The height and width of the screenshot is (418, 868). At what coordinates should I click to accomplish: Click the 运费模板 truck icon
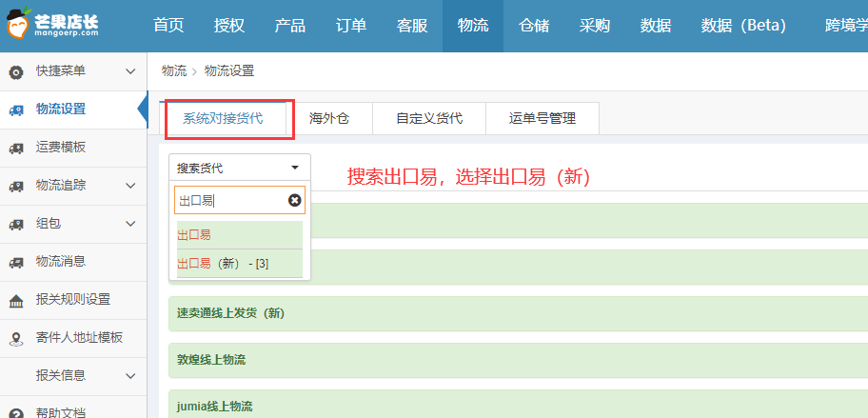(x=16, y=149)
